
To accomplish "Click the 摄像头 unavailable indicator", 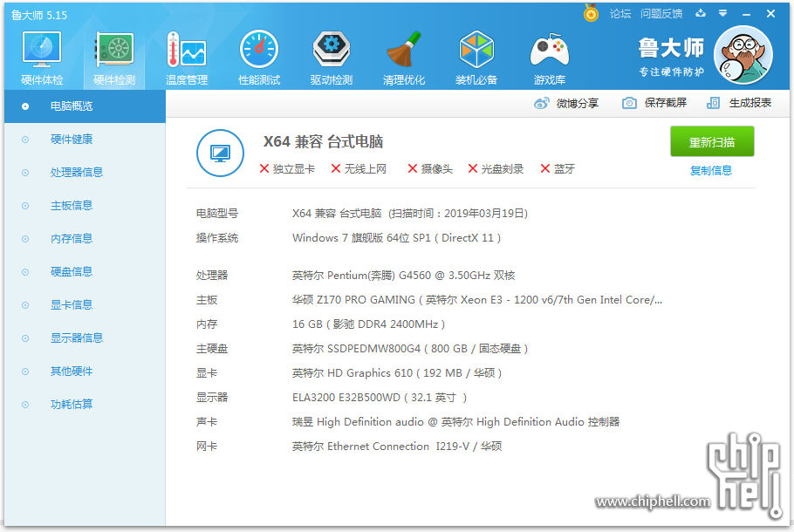I will point(430,168).
